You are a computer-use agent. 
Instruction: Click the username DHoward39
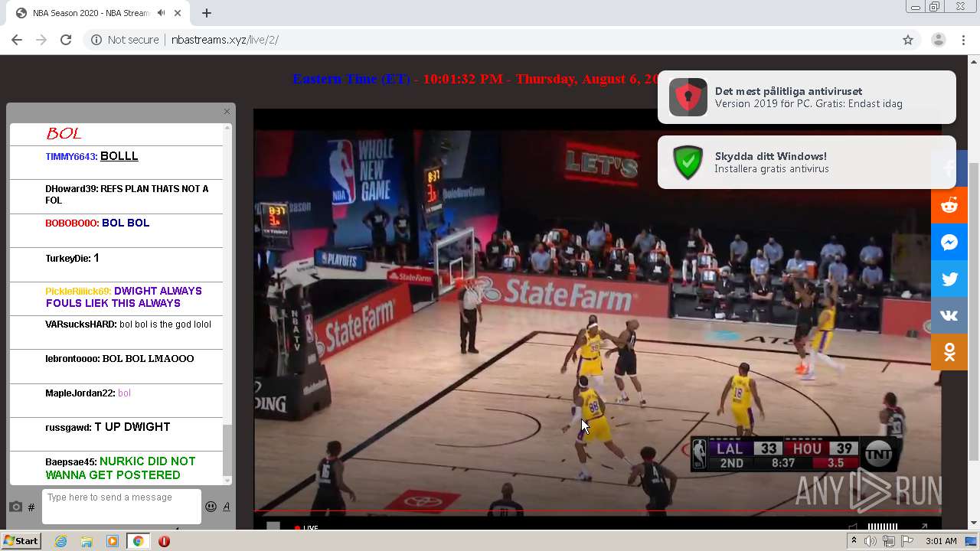coord(71,189)
